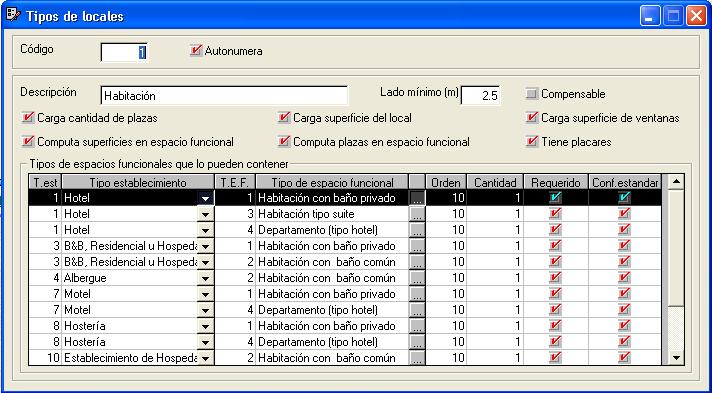The height and width of the screenshot is (393, 712).
Task: Click the scrollbar up arrow
Action: (x=676, y=181)
